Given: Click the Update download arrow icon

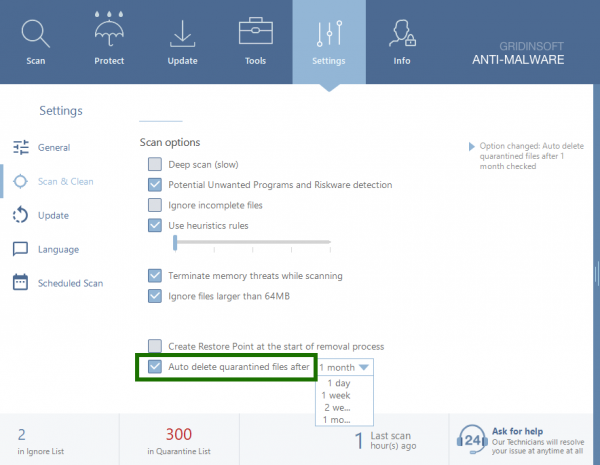Looking at the screenshot, I should (x=183, y=34).
